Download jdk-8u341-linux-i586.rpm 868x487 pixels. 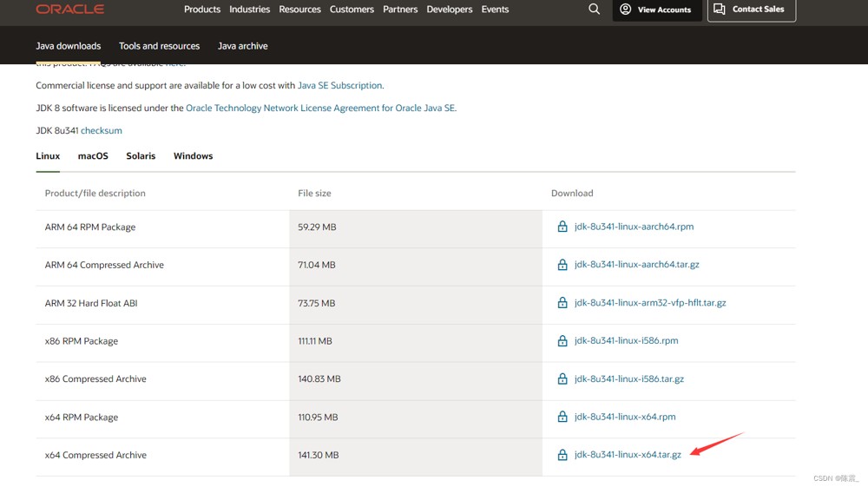(626, 341)
